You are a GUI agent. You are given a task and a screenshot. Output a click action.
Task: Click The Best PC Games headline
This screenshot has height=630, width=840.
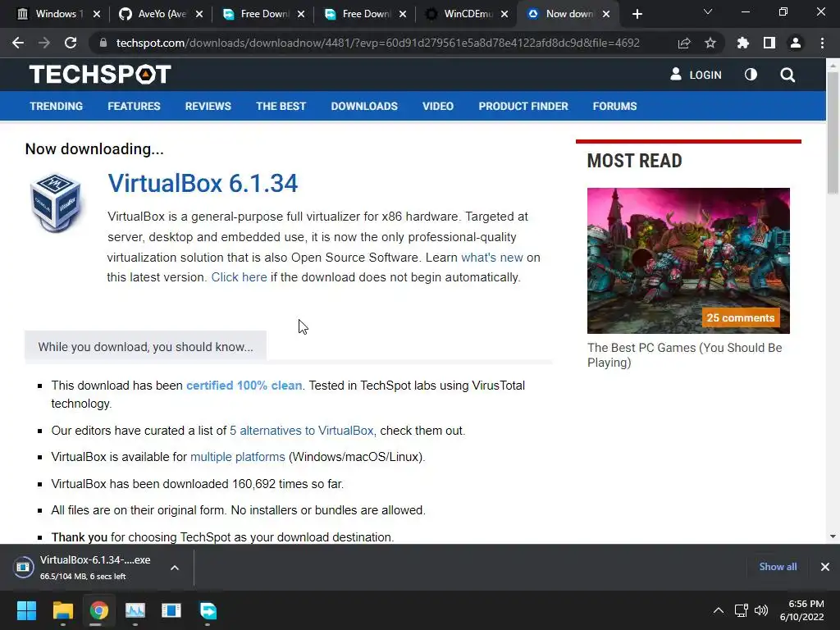(684, 354)
